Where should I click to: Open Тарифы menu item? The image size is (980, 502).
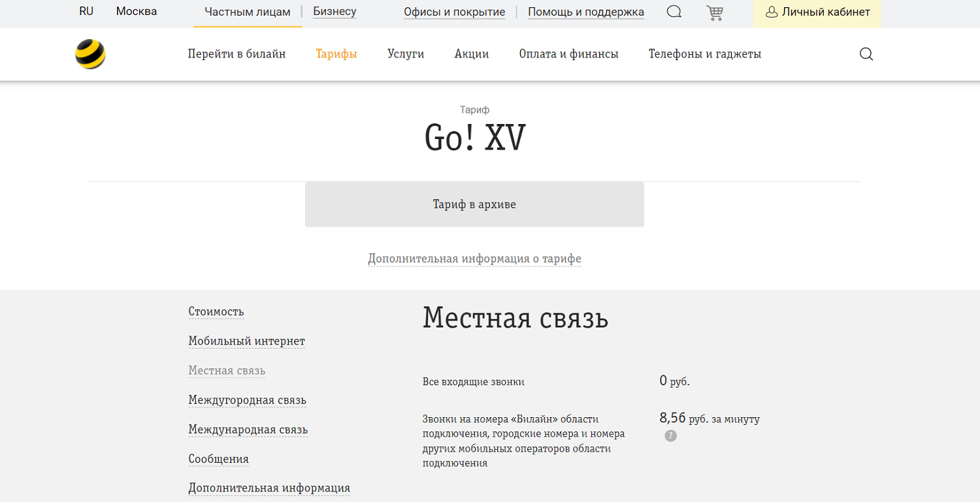[x=336, y=54]
